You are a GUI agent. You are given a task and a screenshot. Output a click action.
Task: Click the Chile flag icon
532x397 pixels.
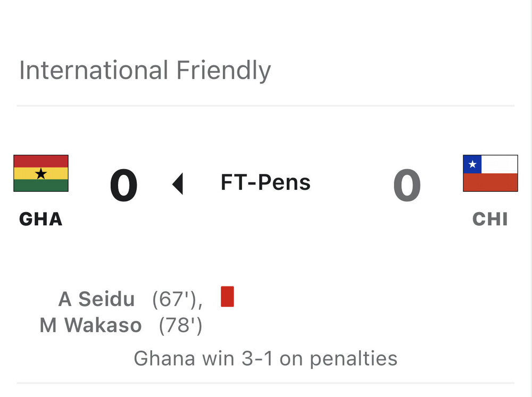coord(490,173)
